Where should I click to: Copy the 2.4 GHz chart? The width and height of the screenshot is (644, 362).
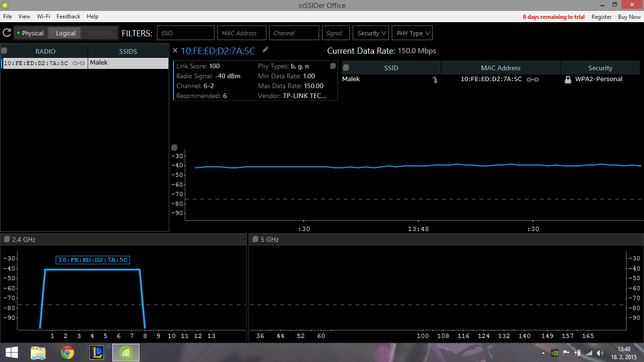[x=6, y=239]
